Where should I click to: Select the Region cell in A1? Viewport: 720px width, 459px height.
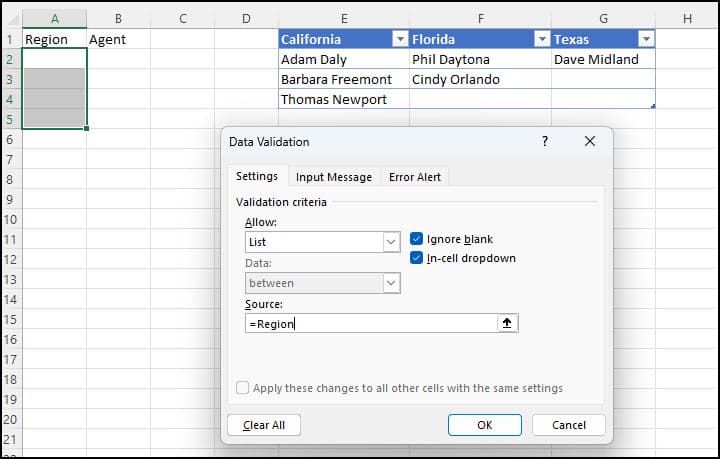point(55,39)
